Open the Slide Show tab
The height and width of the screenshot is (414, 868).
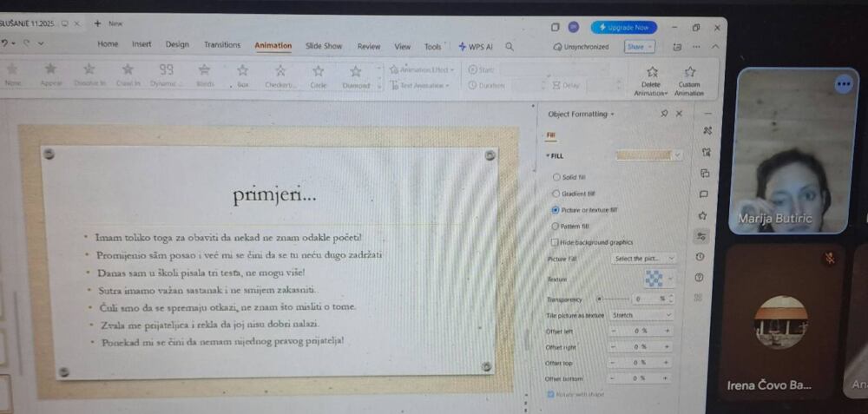[x=323, y=46]
